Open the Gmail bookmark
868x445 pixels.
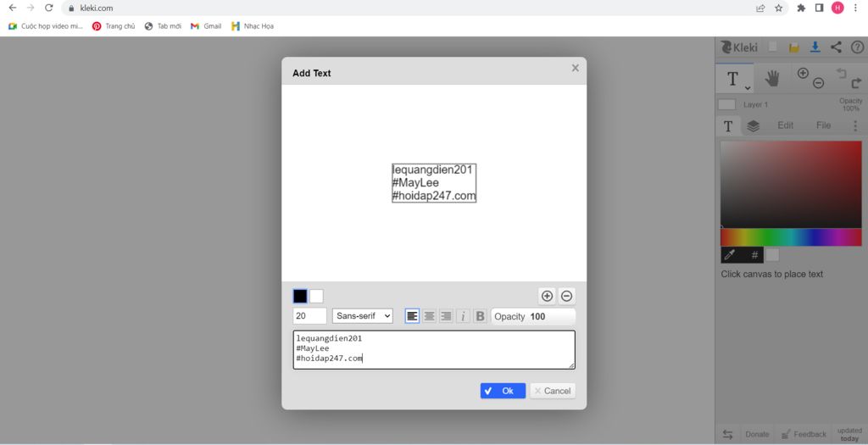click(x=206, y=26)
